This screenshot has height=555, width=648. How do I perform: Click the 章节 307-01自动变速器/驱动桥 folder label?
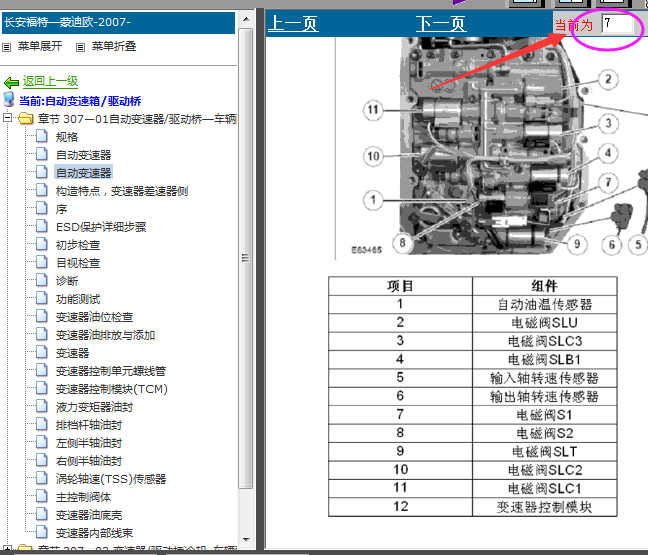(x=137, y=119)
